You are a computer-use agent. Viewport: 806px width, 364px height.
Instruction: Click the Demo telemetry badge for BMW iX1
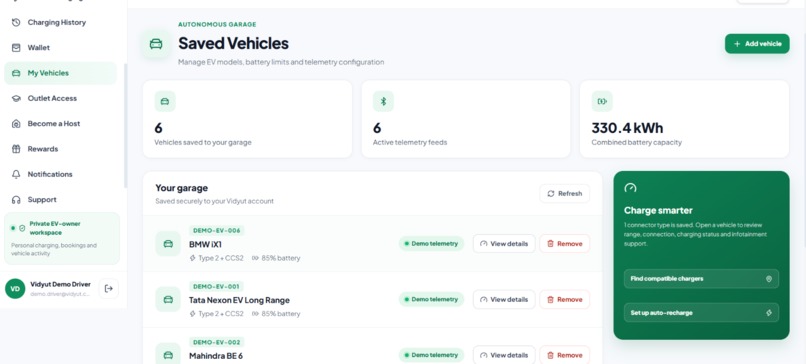[431, 244]
